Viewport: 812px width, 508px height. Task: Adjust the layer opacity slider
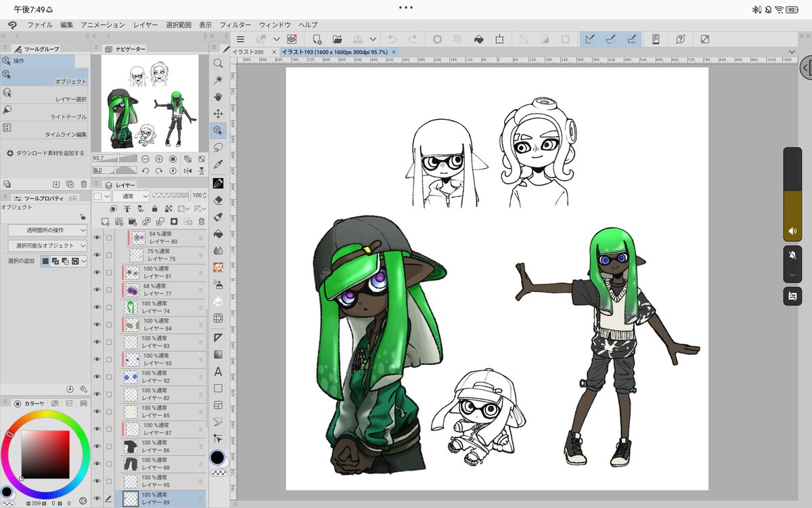(171, 196)
